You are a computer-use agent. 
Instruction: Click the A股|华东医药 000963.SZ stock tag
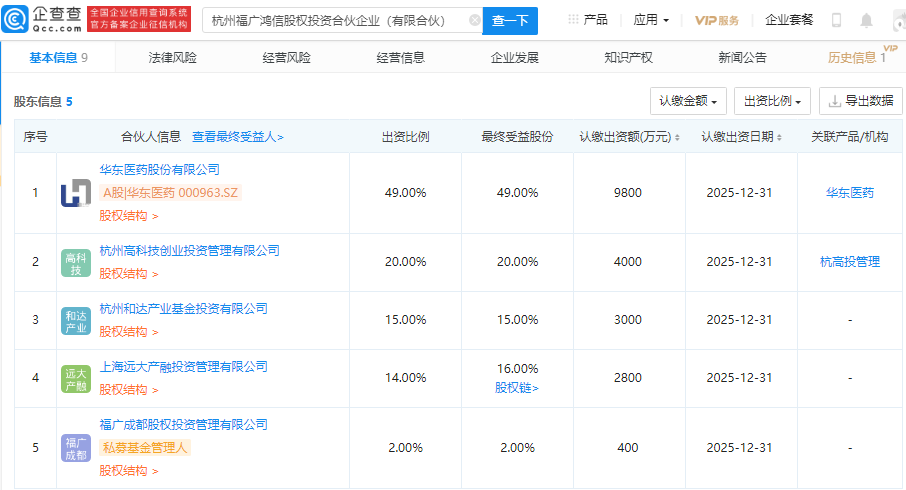point(170,192)
